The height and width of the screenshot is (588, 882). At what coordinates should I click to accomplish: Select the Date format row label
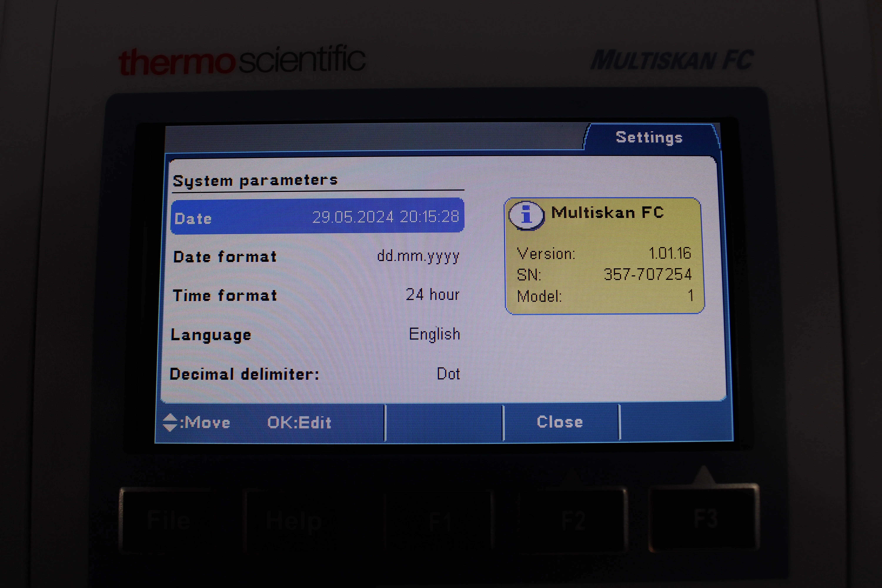[x=225, y=257]
